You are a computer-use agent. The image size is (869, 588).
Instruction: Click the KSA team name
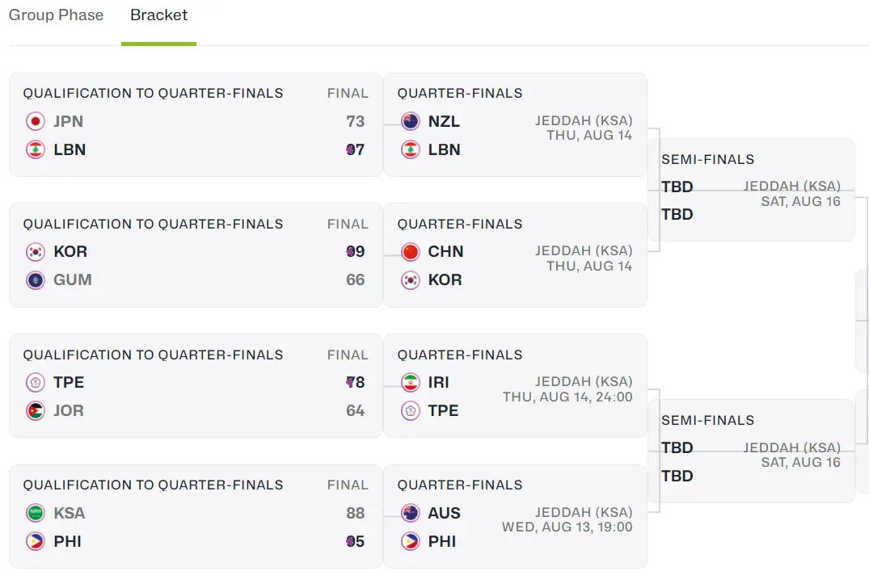coord(69,514)
